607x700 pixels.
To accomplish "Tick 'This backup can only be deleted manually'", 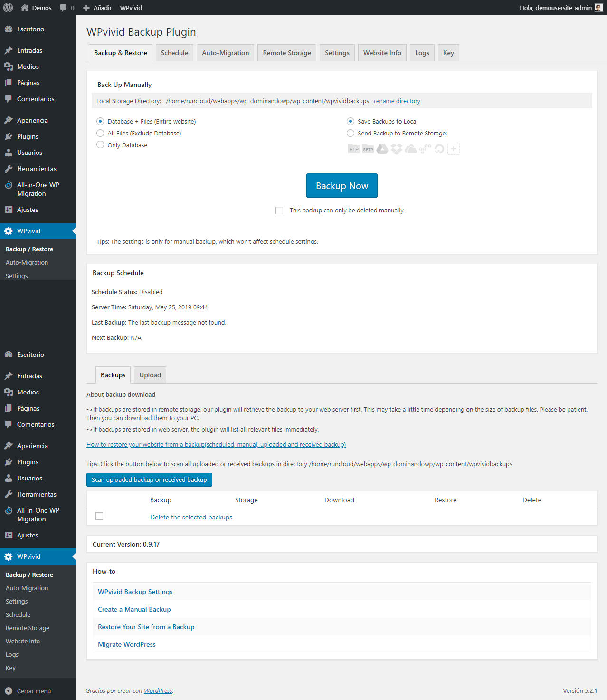I will [279, 211].
